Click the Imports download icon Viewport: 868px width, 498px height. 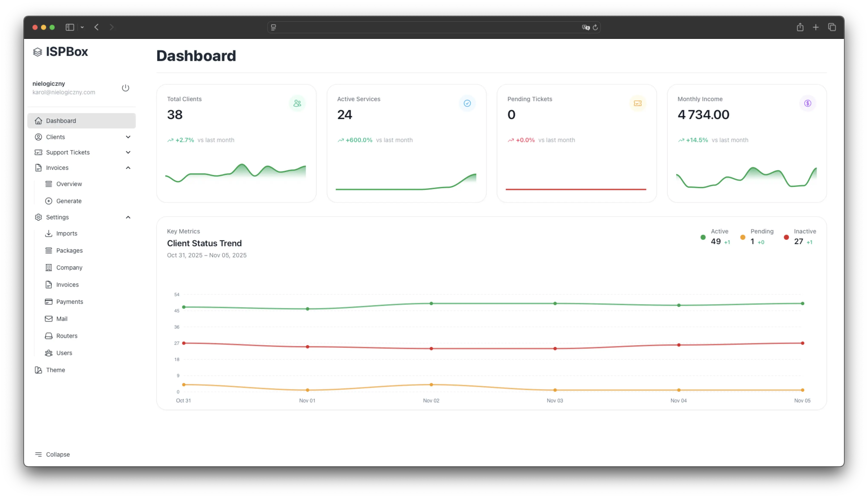click(x=49, y=233)
